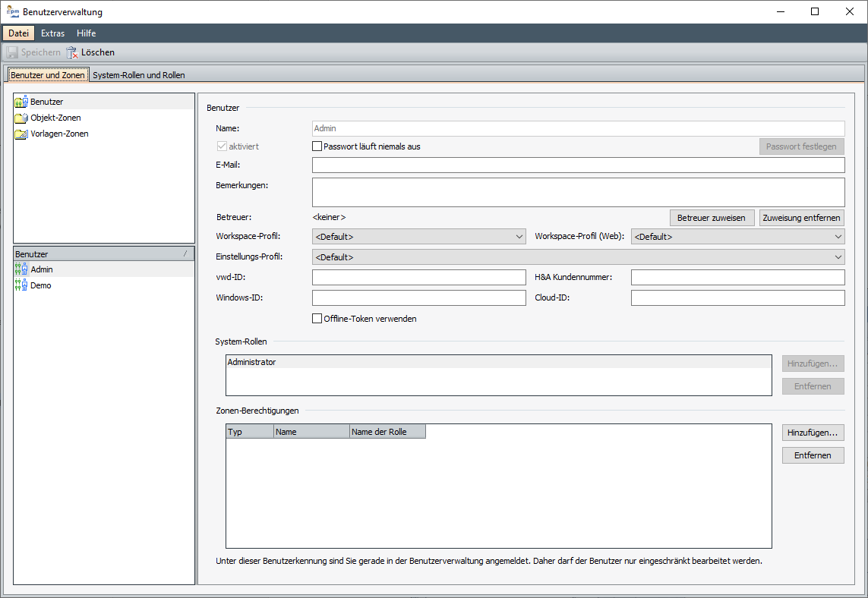
Task: Expand the Workspace-Profil dropdown
Action: [418, 237]
